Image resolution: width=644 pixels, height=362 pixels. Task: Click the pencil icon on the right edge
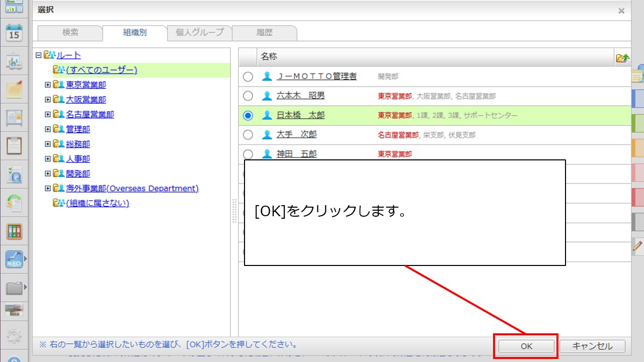637,246
